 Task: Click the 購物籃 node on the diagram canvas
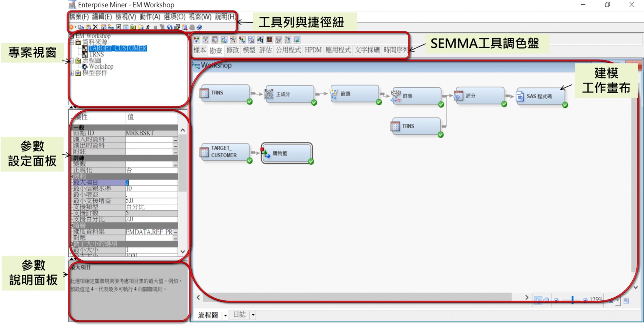[286, 153]
